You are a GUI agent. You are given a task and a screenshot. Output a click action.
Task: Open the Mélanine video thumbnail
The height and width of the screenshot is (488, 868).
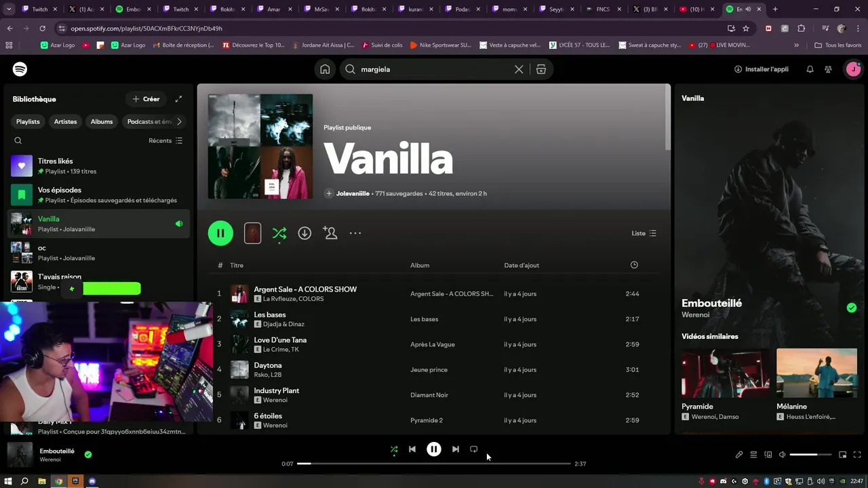pos(816,373)
